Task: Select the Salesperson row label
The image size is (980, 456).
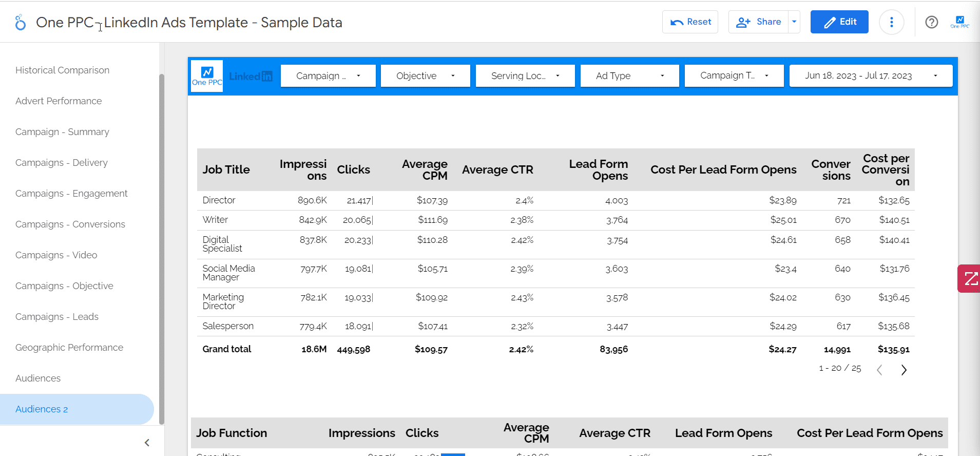Action: tap(228, 326)
